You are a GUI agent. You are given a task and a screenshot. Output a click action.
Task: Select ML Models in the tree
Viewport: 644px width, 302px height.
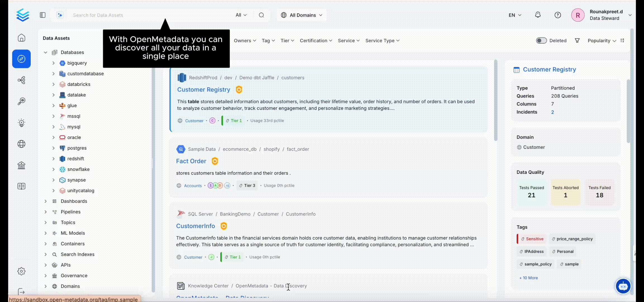[73, 233]
